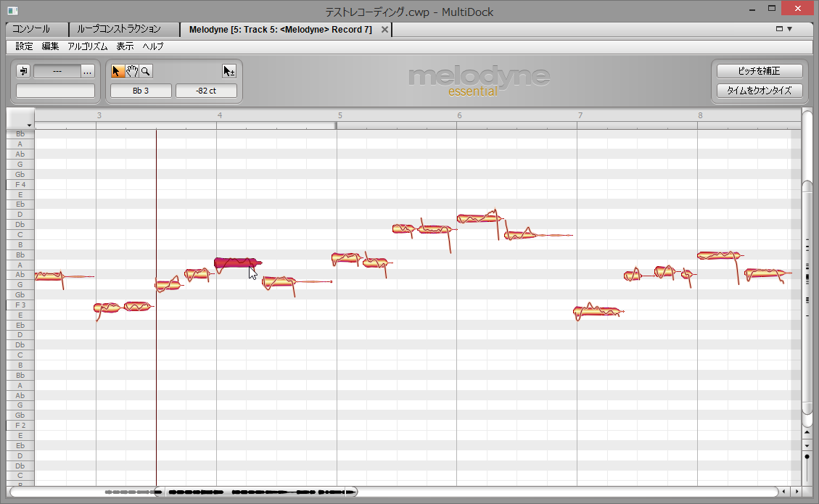
Task: Switch to the ループコンストラクション tab
Action: tap(119, 30)
